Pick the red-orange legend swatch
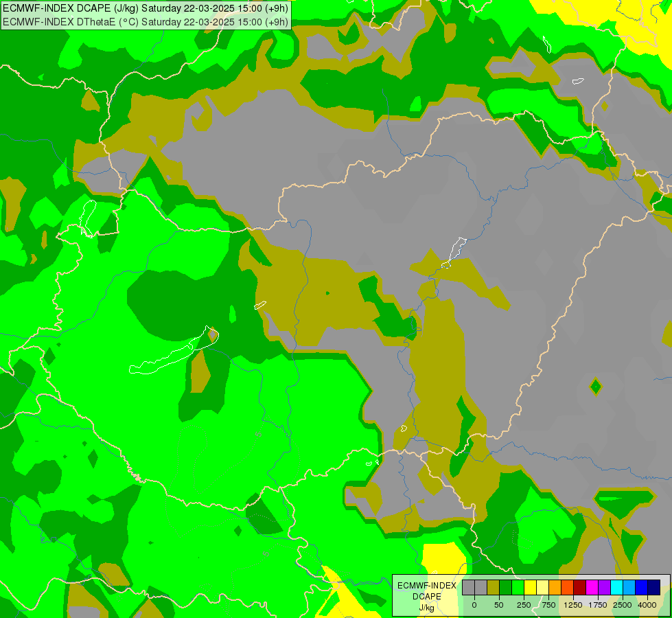Image resolution: width=672 pixels, height=618 pixels. pos(568,587)
